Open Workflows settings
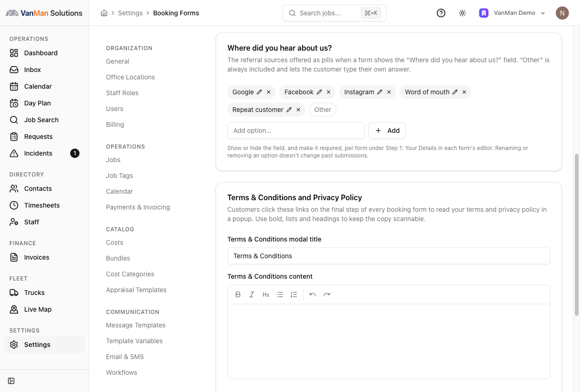Screen dimensions: 580x392 click(x=122, y=372)
